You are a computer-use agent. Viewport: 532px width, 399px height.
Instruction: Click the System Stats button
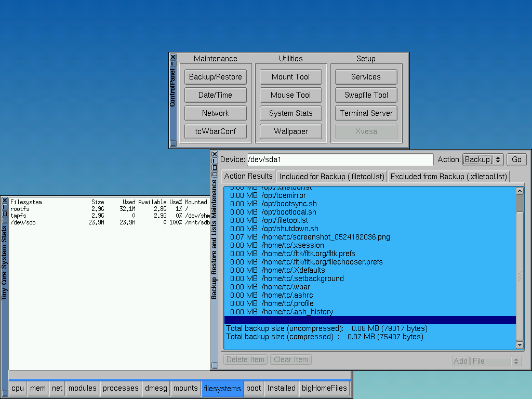[x=291, y=113]
